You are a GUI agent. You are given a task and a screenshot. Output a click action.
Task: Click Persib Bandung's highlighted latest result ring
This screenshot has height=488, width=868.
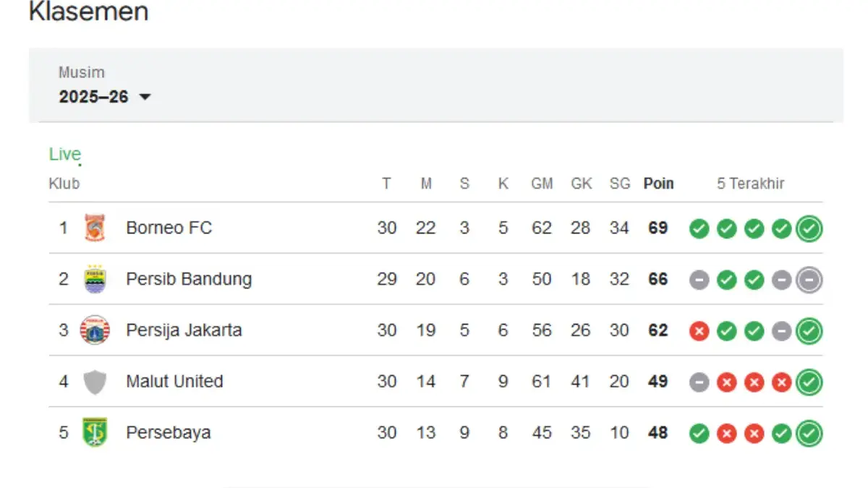click(x=809, y=280)
